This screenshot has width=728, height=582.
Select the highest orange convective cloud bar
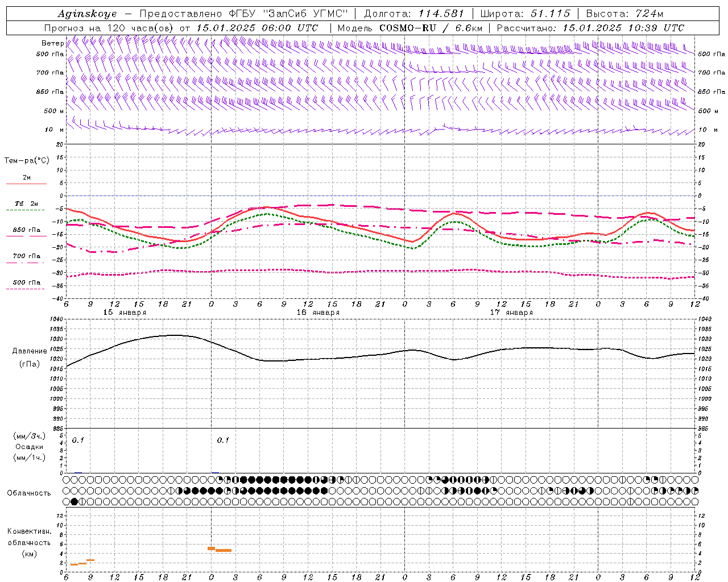coord(211,548)
